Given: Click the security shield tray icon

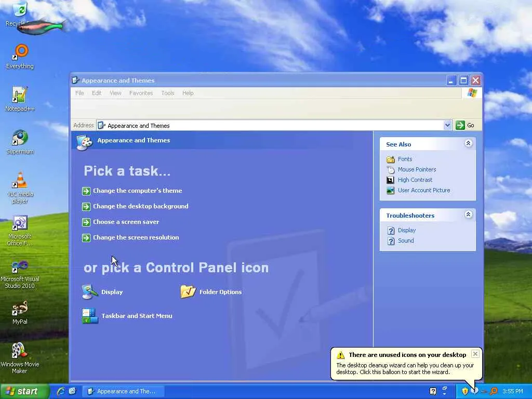Looking at the screenshot, I should [465, 391].
